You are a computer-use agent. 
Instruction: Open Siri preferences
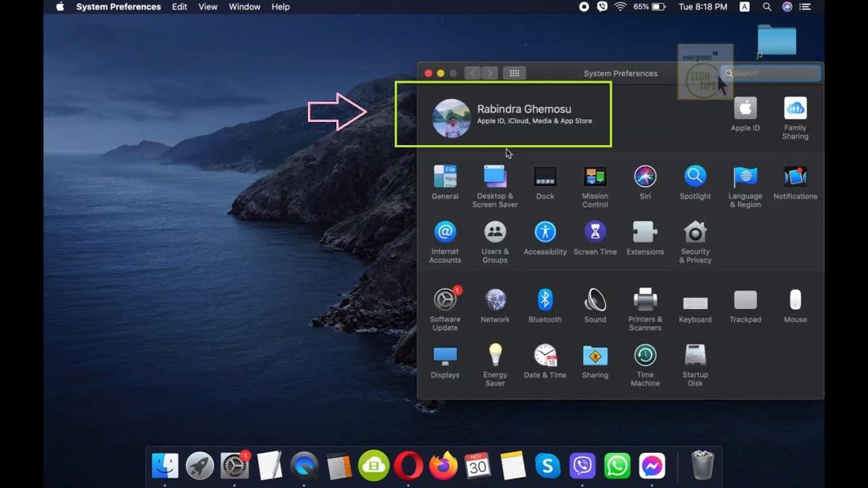click(x=645, y=182)
